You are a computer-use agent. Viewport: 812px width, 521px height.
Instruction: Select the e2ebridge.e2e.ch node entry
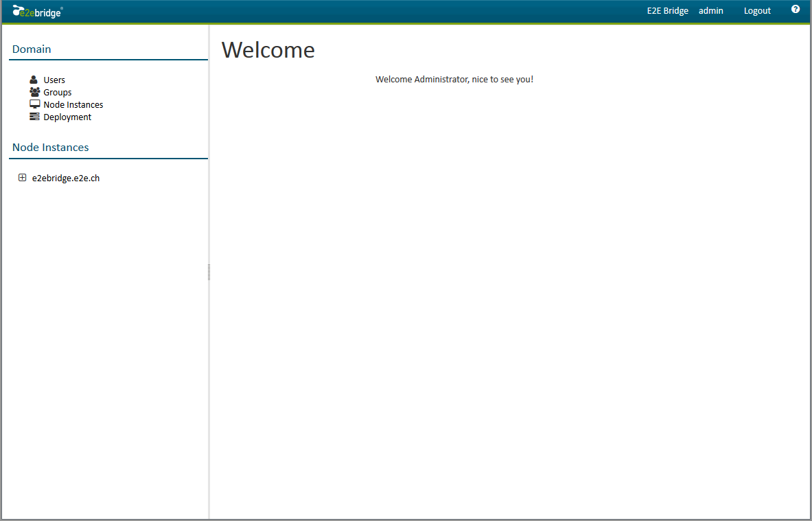[x=65, y=177]
